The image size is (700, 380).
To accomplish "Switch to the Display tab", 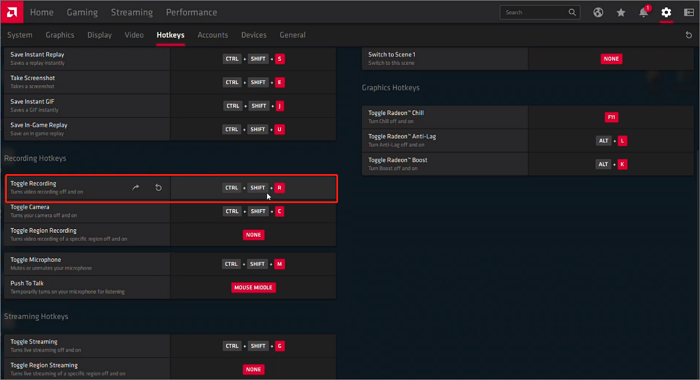I will [100, 35].
